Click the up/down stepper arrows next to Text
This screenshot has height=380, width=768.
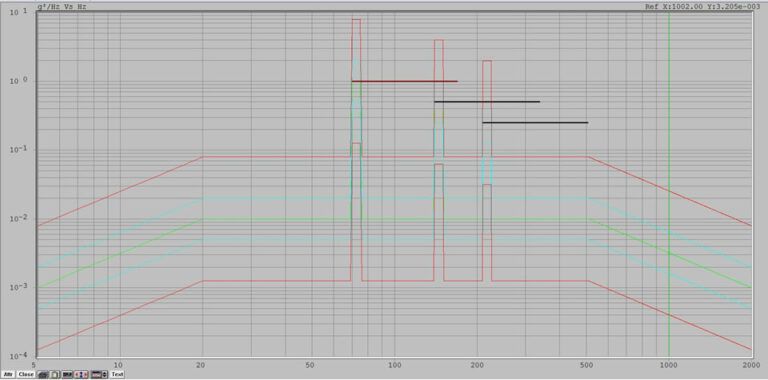tap(105, 374)
